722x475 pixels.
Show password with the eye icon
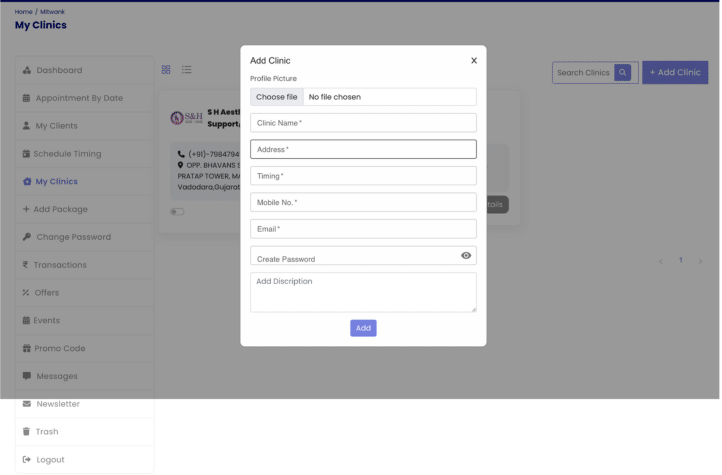466,256
